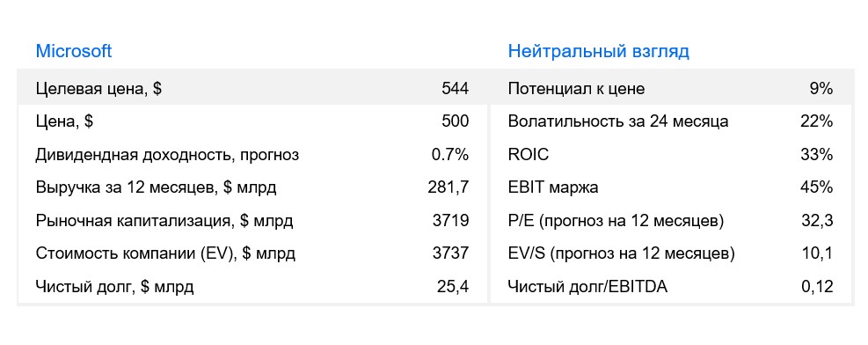This screenshot has height=345, width=868.
Task: Select the Целевая цена, $ label
Action: pos(98,89)
